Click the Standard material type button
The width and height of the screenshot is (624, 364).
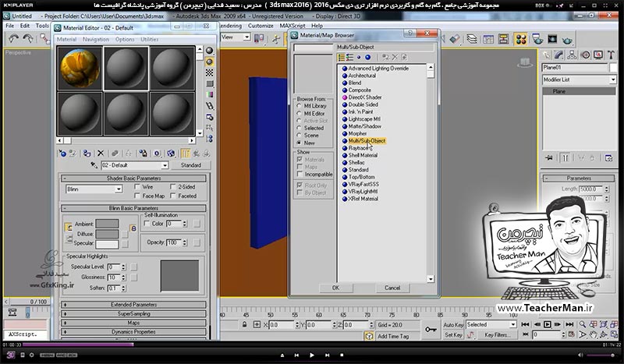coord(190,165)
